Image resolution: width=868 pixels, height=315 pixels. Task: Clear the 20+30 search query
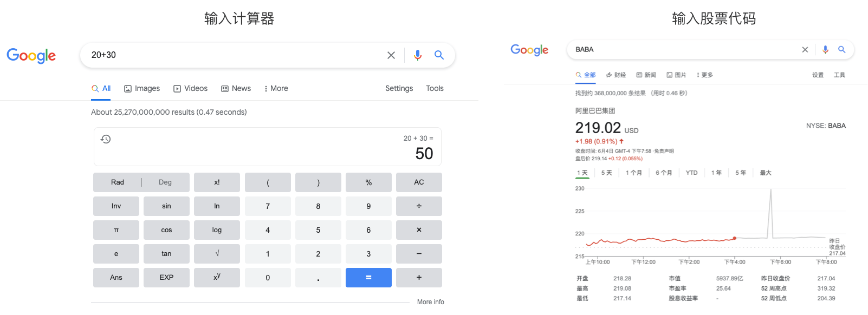[x=391, y=55]
